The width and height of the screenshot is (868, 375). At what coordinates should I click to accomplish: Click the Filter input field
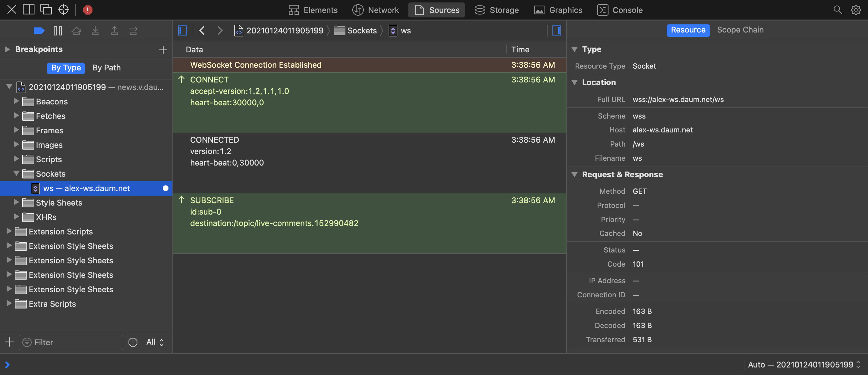(71, 342)
